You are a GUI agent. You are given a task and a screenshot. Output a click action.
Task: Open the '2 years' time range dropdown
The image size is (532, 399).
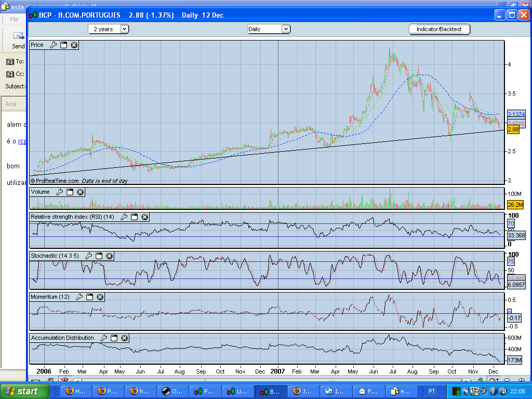point(108,29)
